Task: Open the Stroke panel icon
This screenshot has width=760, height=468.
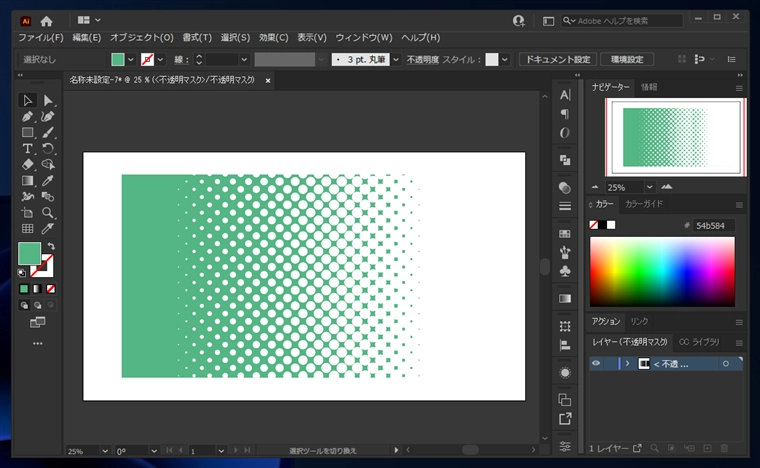Action: pos(565,206)
